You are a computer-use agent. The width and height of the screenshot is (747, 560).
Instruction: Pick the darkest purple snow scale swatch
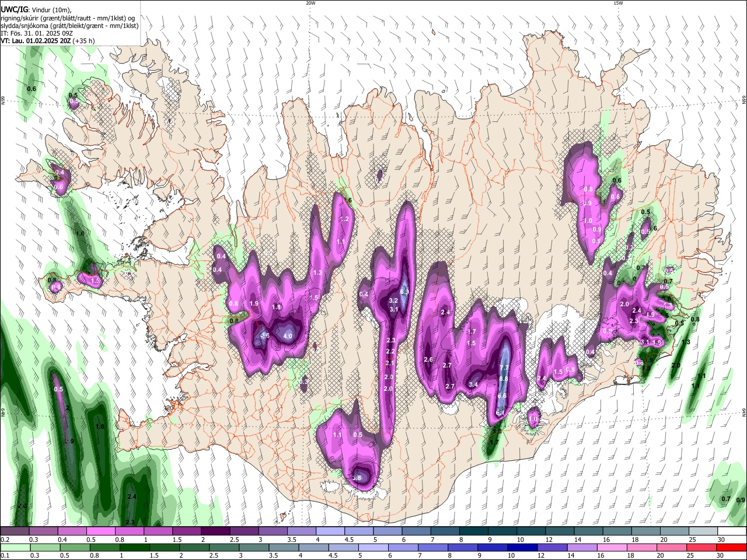(x=215, y=531)
